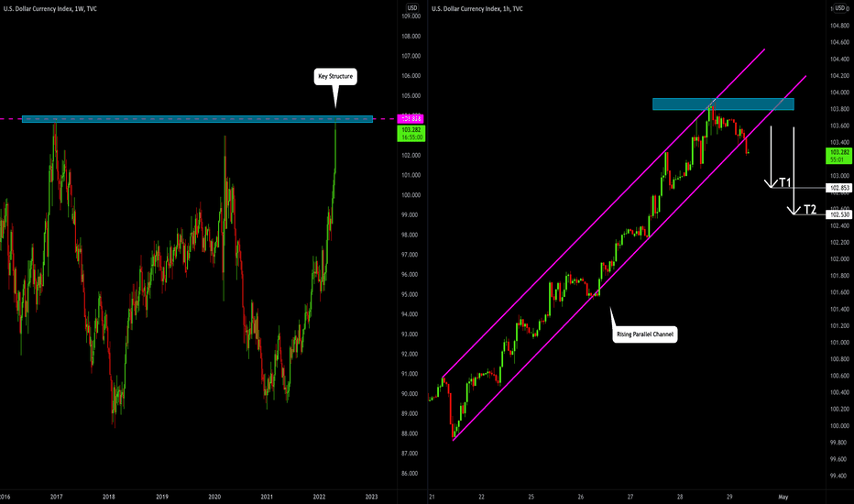Click date 25 on the 1h time axis
Image resolution: width=854 pixels, height=504 pixels.
click(531, 497)
